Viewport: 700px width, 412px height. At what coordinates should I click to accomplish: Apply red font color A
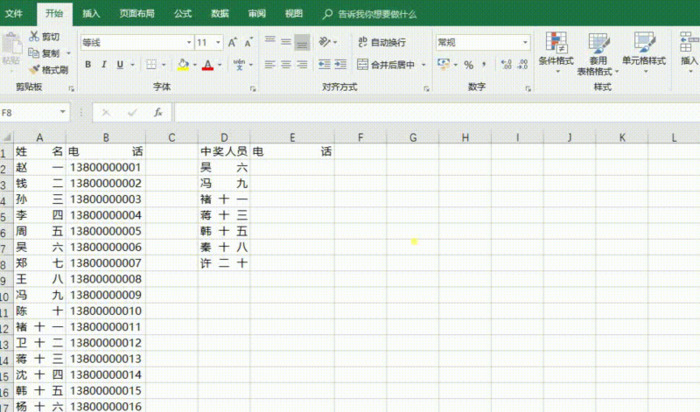(x=208, y=65)
